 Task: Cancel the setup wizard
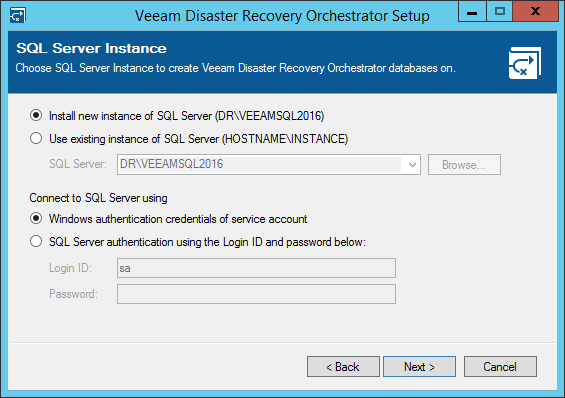500,367
